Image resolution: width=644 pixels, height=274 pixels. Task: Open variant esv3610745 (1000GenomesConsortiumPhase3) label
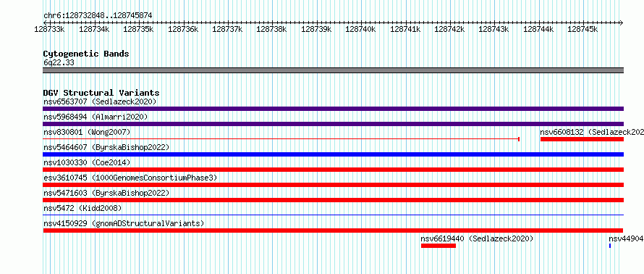click(130, 178)
